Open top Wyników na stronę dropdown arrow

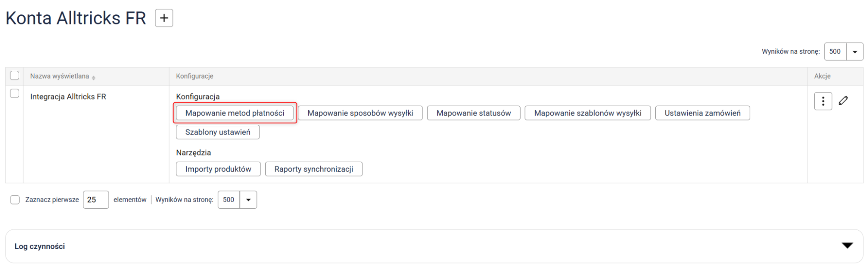tap(854, 52)
